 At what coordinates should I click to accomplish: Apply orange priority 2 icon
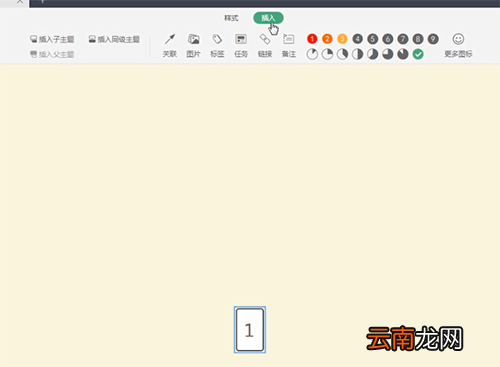[327, 39]
